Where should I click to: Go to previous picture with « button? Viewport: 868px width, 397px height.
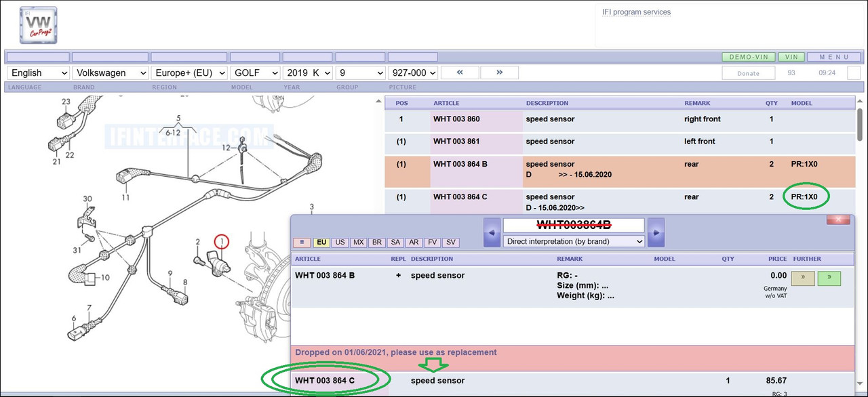[460, 72]
